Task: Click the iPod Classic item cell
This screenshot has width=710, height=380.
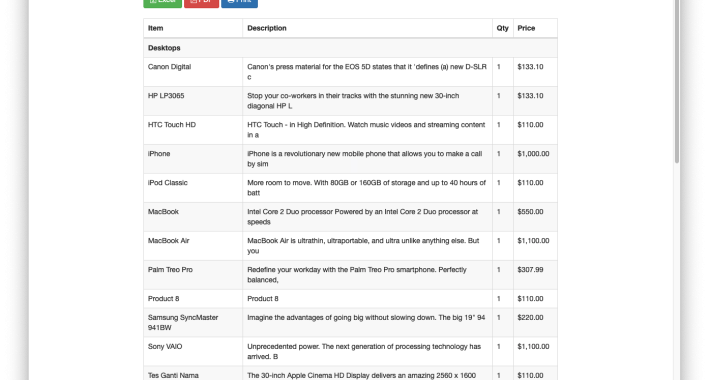Action: point(193,188)
